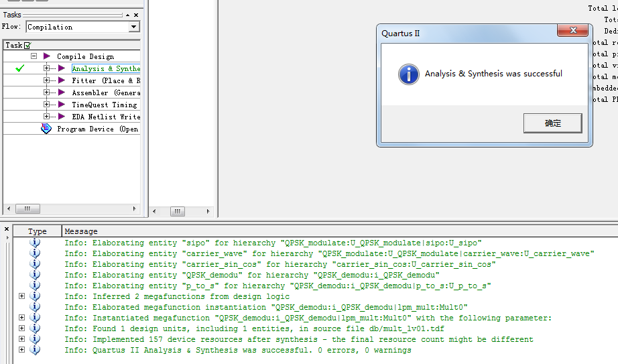Screen dimensions: 618x364
Task: Expand the 'Found 1 design units' message
Action: point(21,328)
